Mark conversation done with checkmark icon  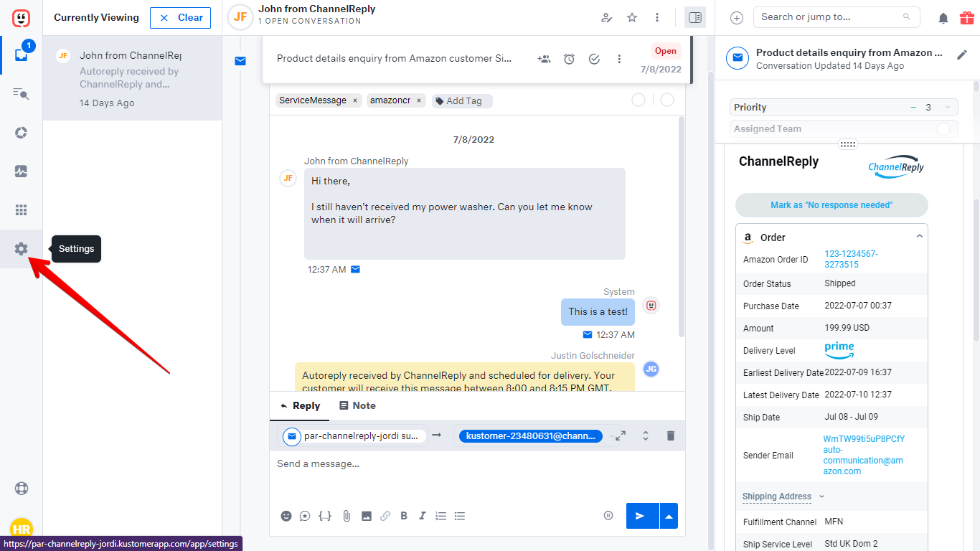(594, 59)
